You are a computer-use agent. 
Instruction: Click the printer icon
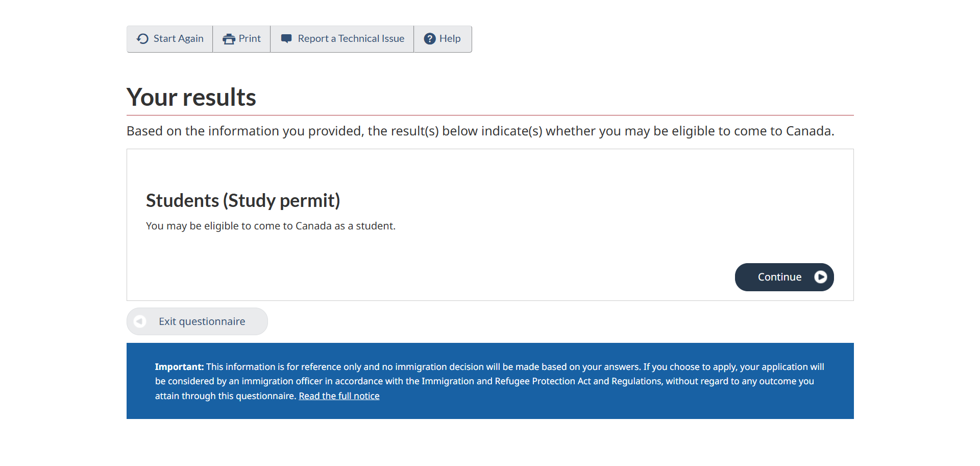coord(229,39)
